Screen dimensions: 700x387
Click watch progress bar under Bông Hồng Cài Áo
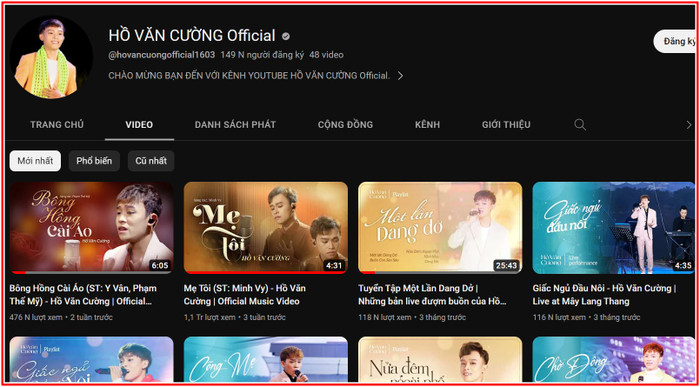click(x=92, y=272)
